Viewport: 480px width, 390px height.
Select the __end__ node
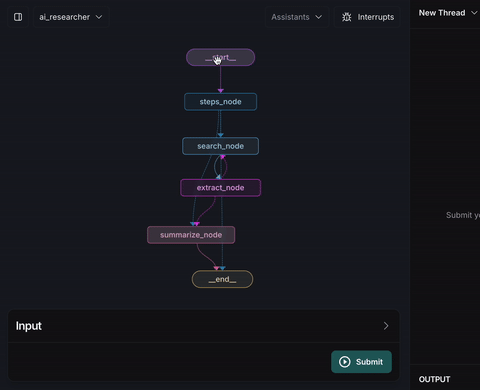point(222,279)
